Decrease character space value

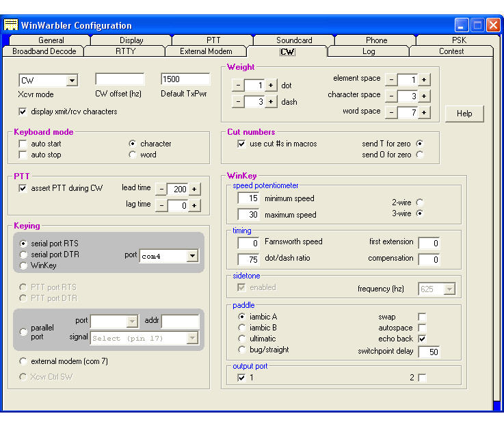[x=391, y=96]
